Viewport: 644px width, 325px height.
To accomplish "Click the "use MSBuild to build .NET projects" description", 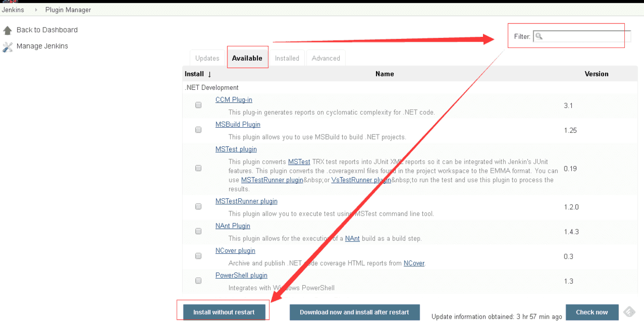I will (x=317, y=137).
